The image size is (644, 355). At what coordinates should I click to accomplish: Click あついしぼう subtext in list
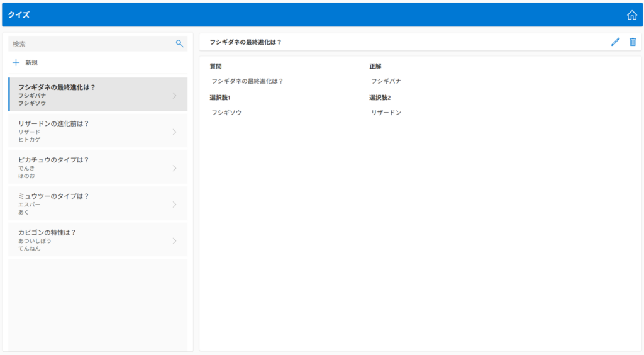35,241
